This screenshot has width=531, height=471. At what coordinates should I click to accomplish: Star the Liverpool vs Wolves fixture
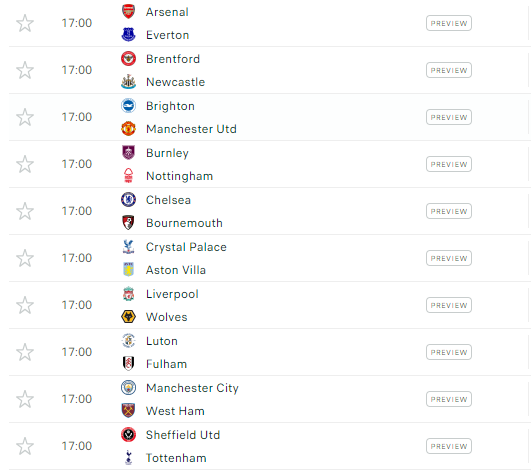[25, 305]
